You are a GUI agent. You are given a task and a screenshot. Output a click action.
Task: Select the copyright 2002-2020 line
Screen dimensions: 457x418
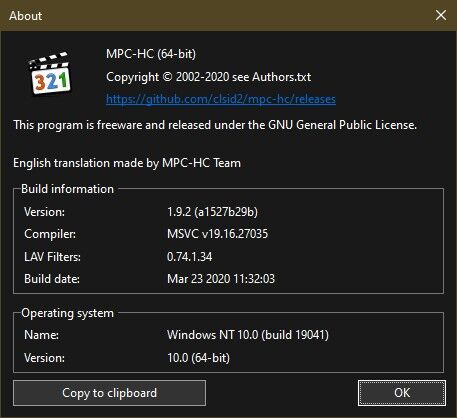pyautogui.click(x=208, y=77)
